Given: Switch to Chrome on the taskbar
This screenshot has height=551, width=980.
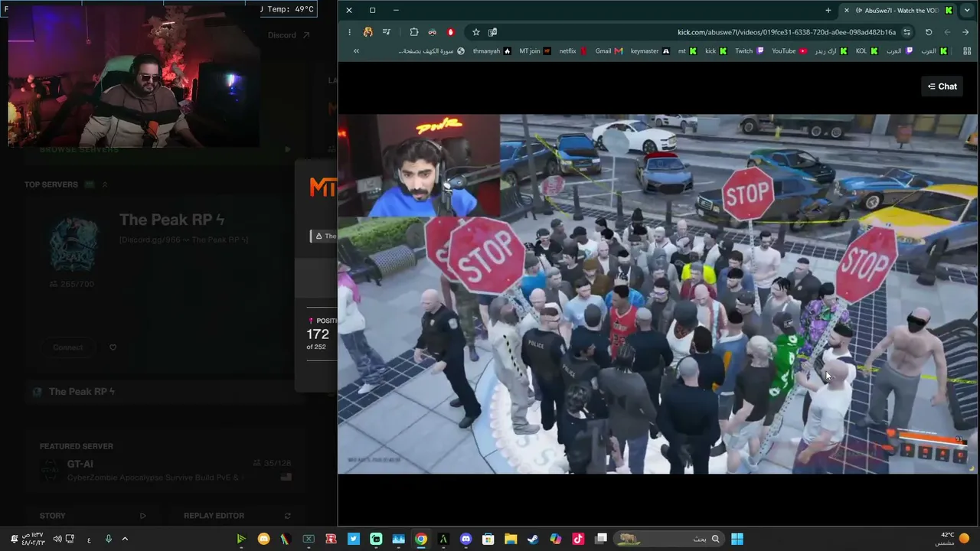Looking at the screenshot, I should (421, 539).
